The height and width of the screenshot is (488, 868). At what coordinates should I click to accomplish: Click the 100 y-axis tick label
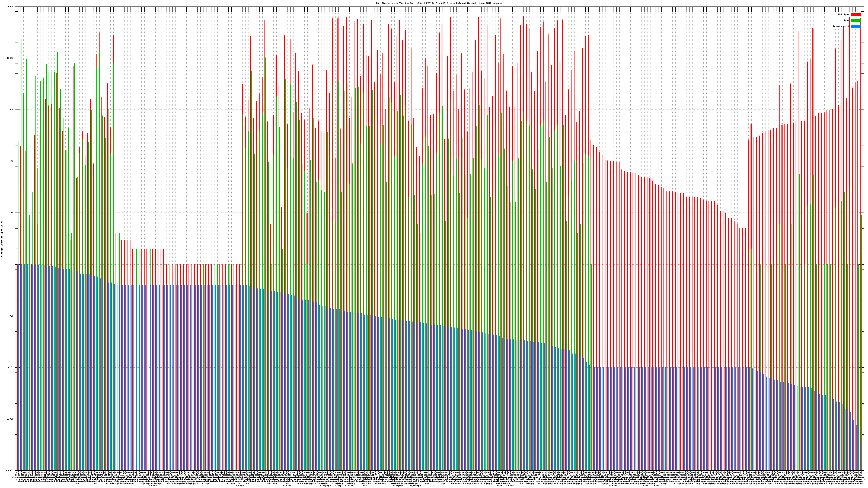coord(12,161)
